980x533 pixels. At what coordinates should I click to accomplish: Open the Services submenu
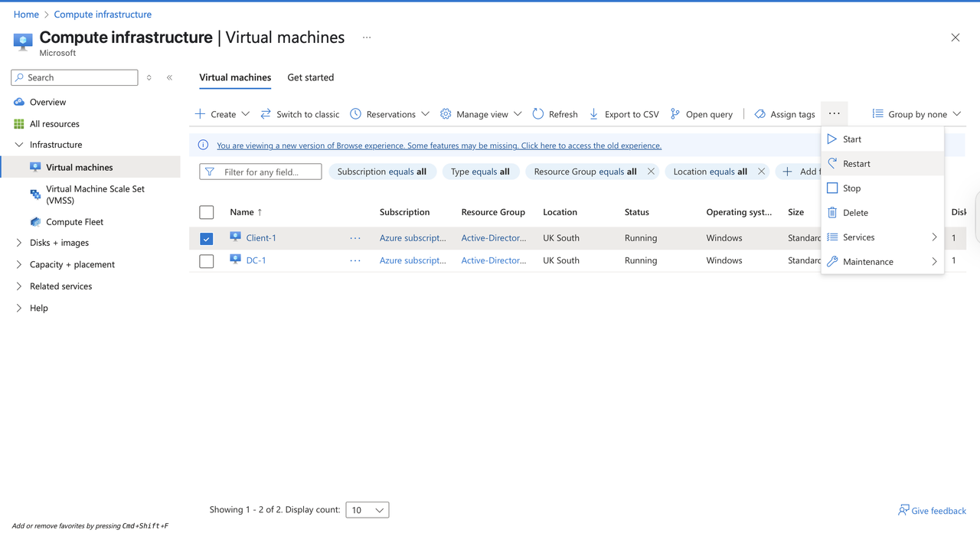[x=883, y=237]
